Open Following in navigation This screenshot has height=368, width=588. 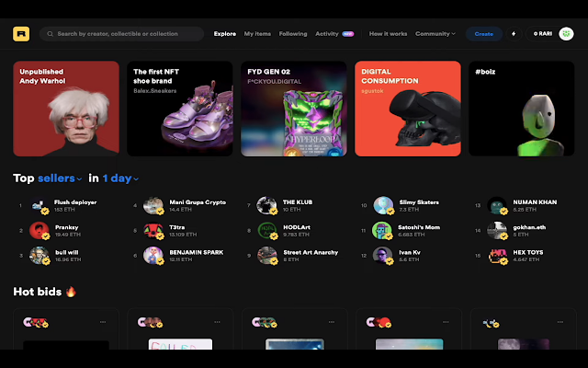(293, 34)
